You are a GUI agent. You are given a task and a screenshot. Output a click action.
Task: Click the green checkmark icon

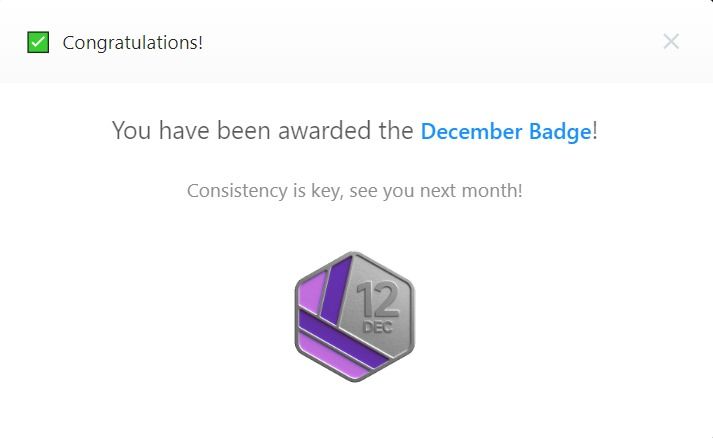[x=38, y=42]
